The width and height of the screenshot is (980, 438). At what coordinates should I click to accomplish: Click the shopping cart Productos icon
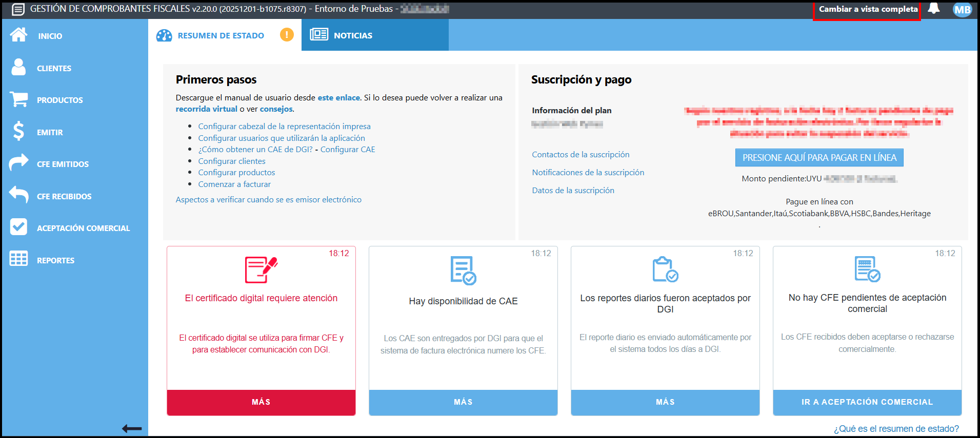tap(19, 99)
